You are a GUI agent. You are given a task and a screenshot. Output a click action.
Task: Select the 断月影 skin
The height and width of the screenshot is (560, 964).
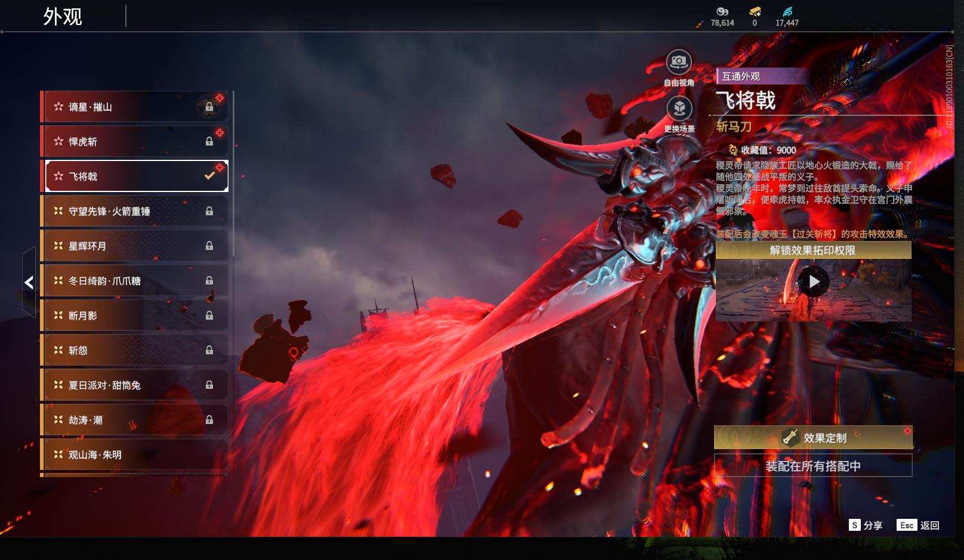click(x=134, y=315)
